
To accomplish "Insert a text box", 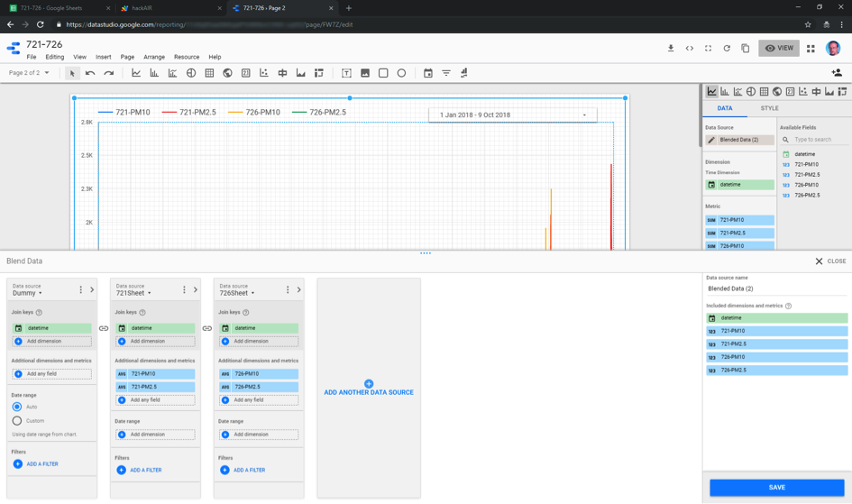I will (346, 73).
